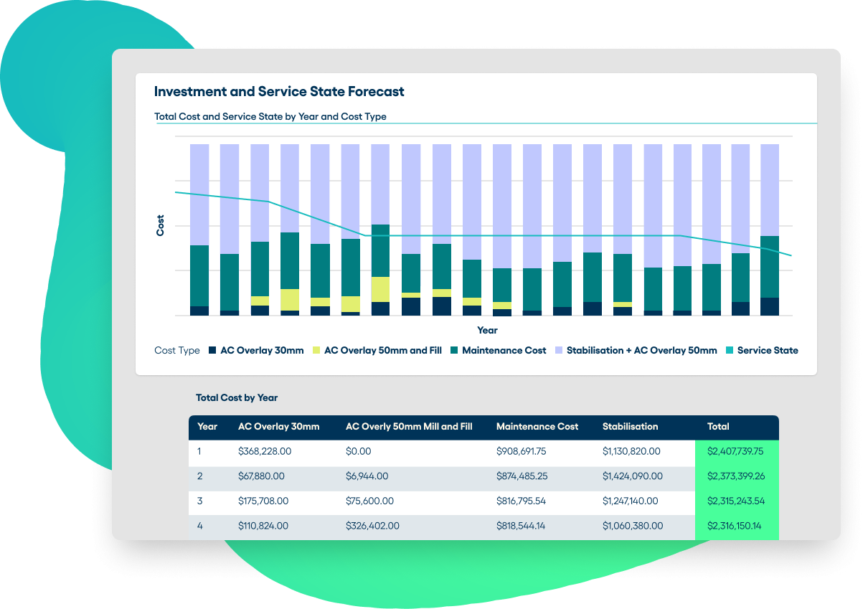Screen dimensions: 868x609
Task: Select the green Total cell for Year 1
Action: (x=737, y=451)
